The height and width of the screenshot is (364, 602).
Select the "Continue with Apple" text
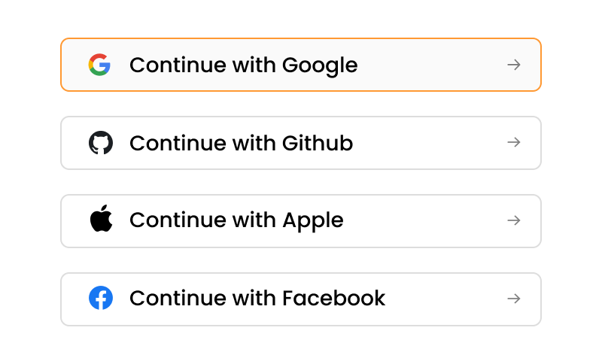(x=236, y=220)
